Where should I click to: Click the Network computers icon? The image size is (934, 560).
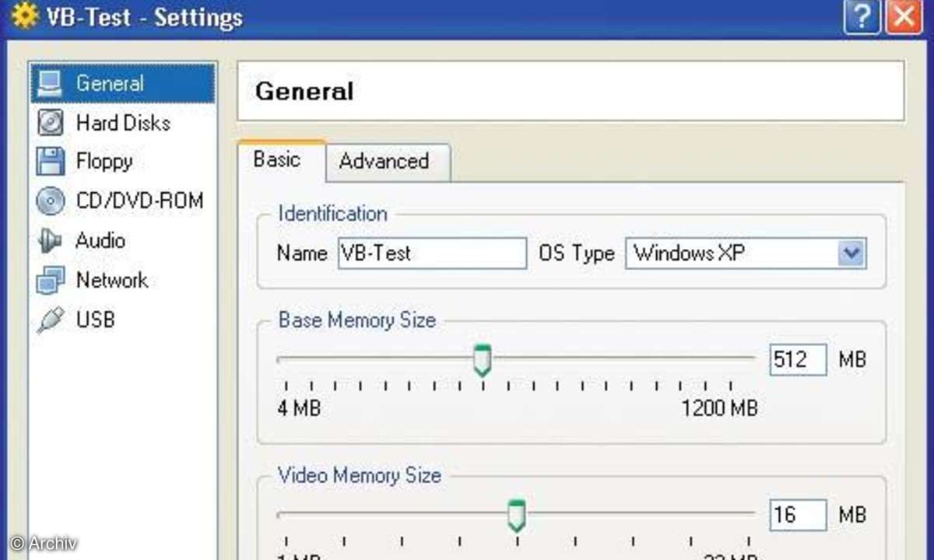50,280
